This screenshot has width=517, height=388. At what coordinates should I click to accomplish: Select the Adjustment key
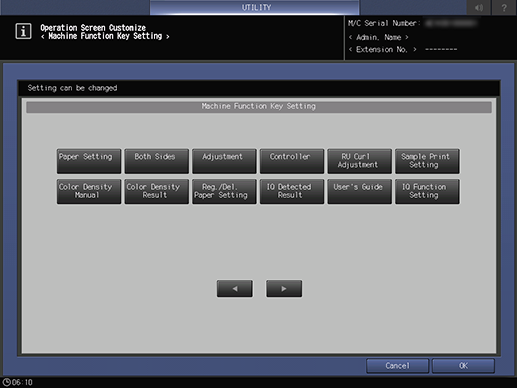click(224, 161)
